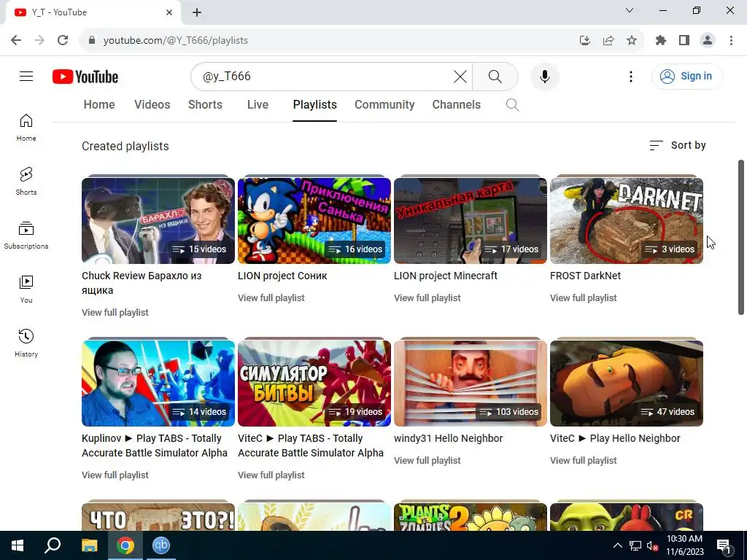Viewport: 747px width, 560px height.
Task: View full playlist under windy31 Hello Neighbor
Action: click(427, 461)
